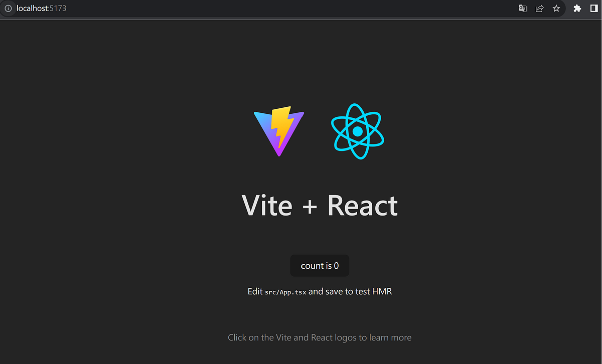602x364 pixels.
Task: Click the "save to test HMR" instruction text
Action: [x=358, y=291]
